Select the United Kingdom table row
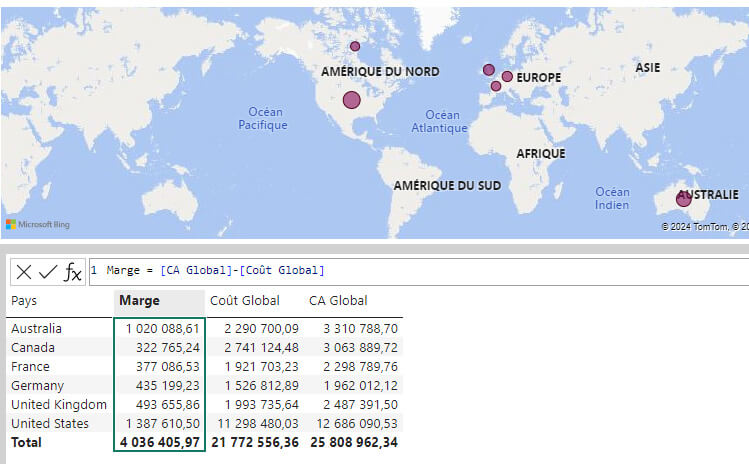Viewport: 749px width, 464px height. tap(58, 404)
